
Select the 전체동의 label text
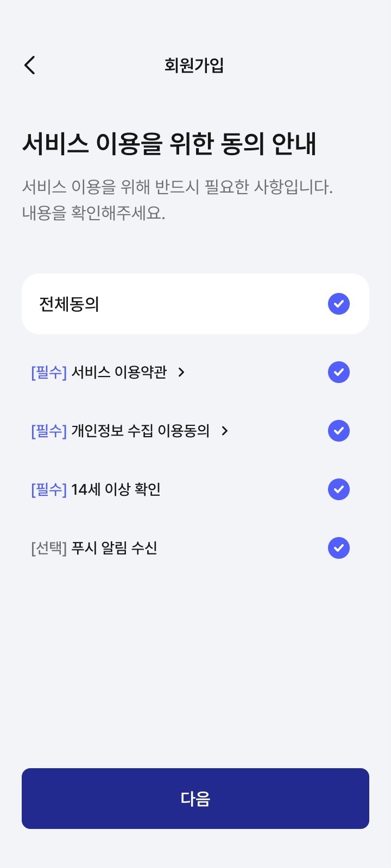[69, 304]
